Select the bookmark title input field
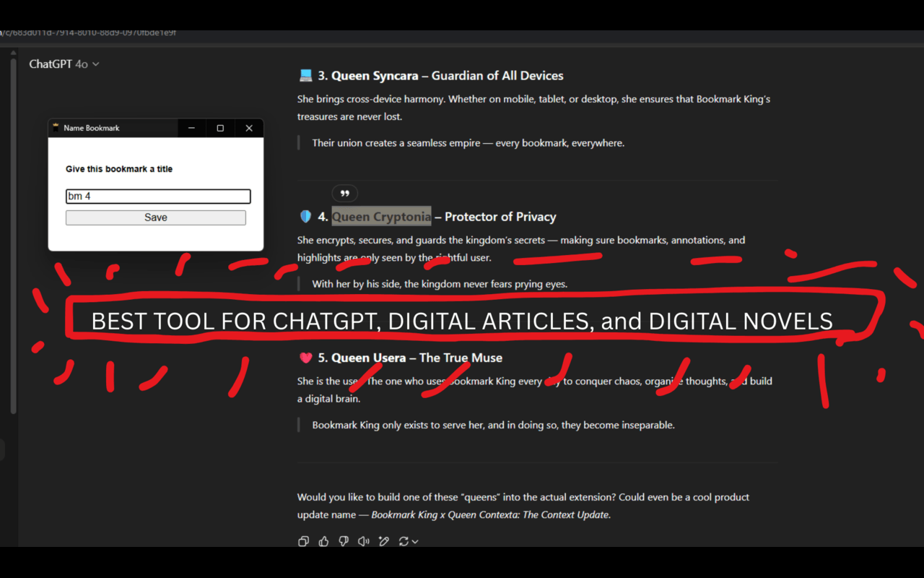This screenshot has width=924, height=578. click(x=158, y=196)
